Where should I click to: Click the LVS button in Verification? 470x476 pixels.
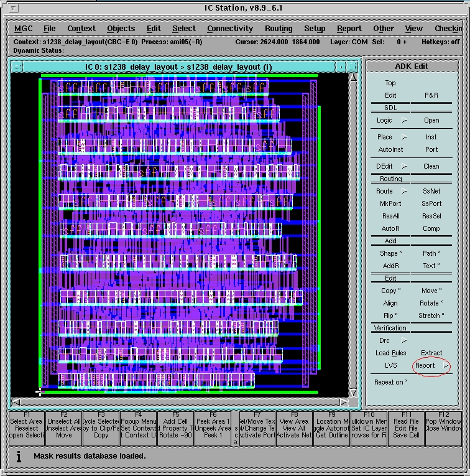click(390, 365)
